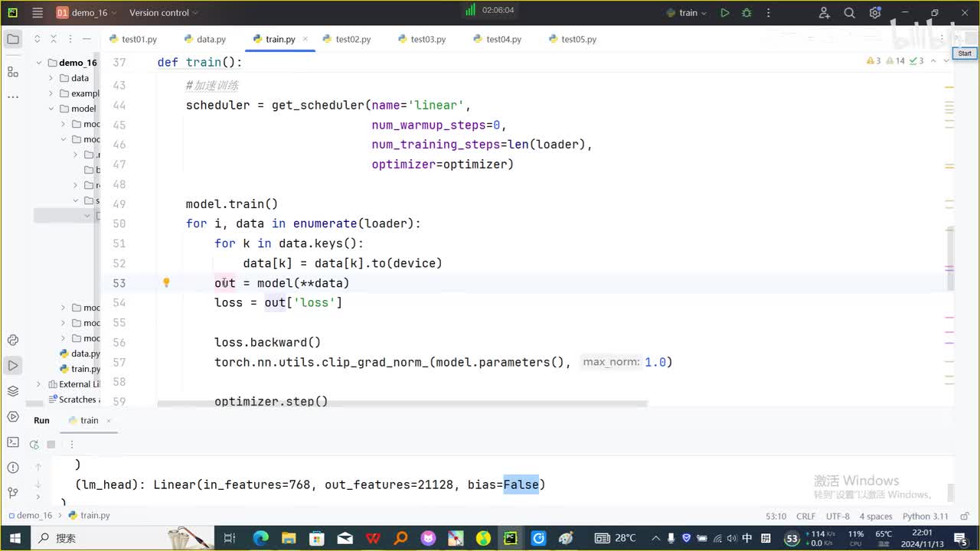Switch to data.py editor tab

(x=204, y=39)
